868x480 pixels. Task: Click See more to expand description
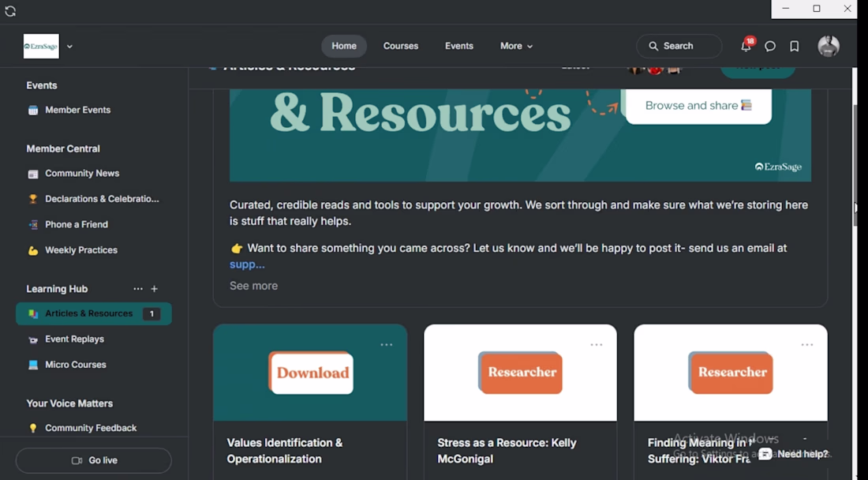(x=253, y=287)
